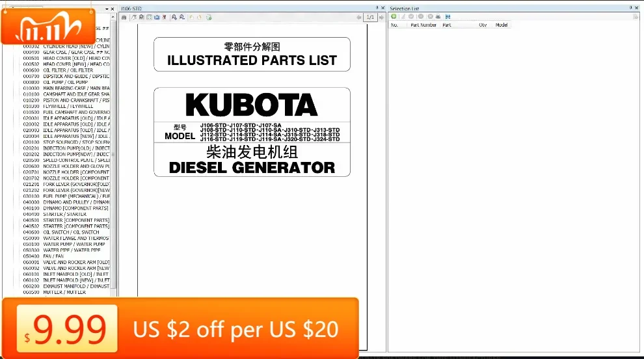Click the 'Part' column header
Image resolution: width=644 pixels, height=359 pixels.
[x=446, y=25]
